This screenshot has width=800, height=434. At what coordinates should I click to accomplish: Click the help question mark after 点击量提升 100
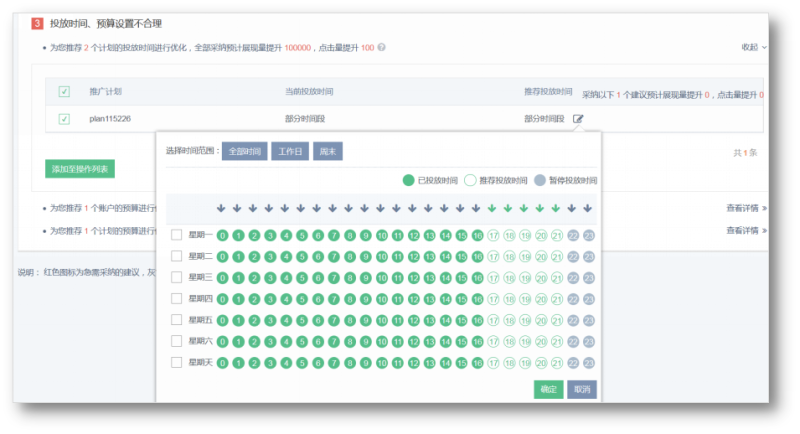pyautogui.click(x=381, y=47)
